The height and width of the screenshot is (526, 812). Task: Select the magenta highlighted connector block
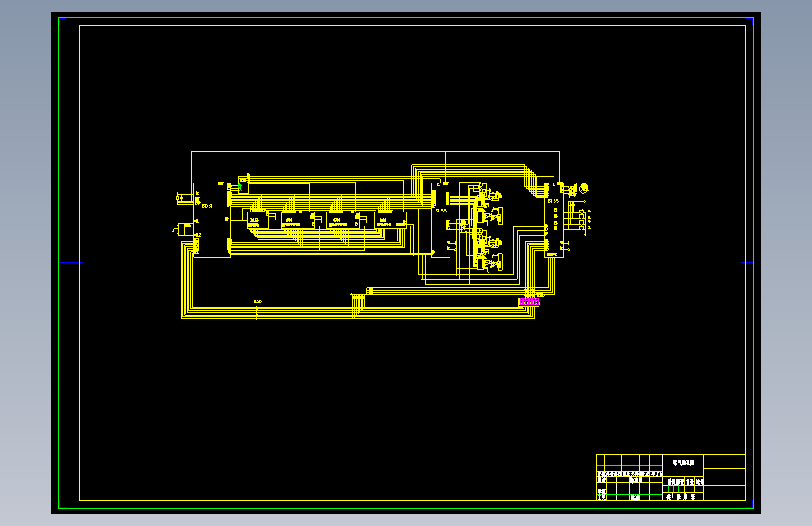(x=529, y=301)
